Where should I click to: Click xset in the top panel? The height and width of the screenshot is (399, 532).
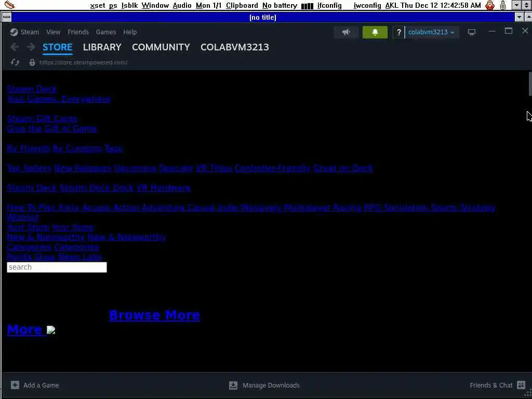tap(97, 5)
